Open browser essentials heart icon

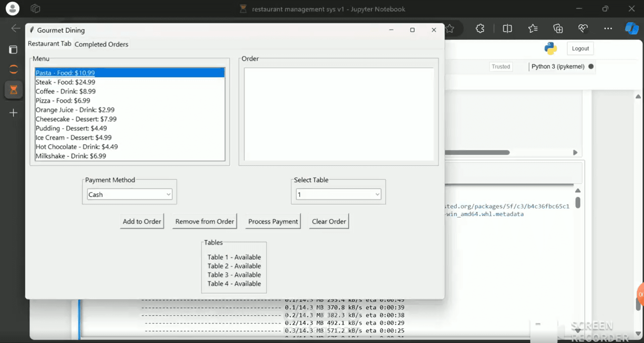583,29
